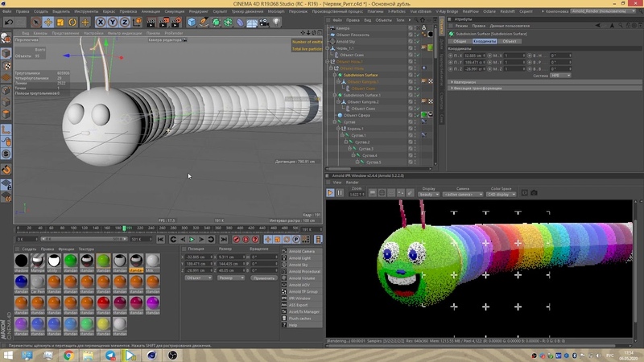Image resolution: width=644 pixels, height=362 pixels.
Task: Add a Cube primitive from toolbar
Action: [x=192, y=23]
